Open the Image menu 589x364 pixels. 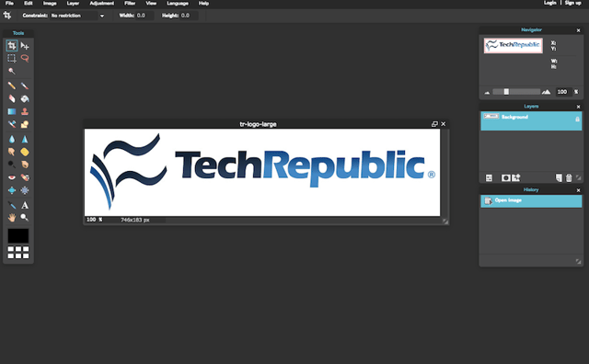(x=50, y=4)
